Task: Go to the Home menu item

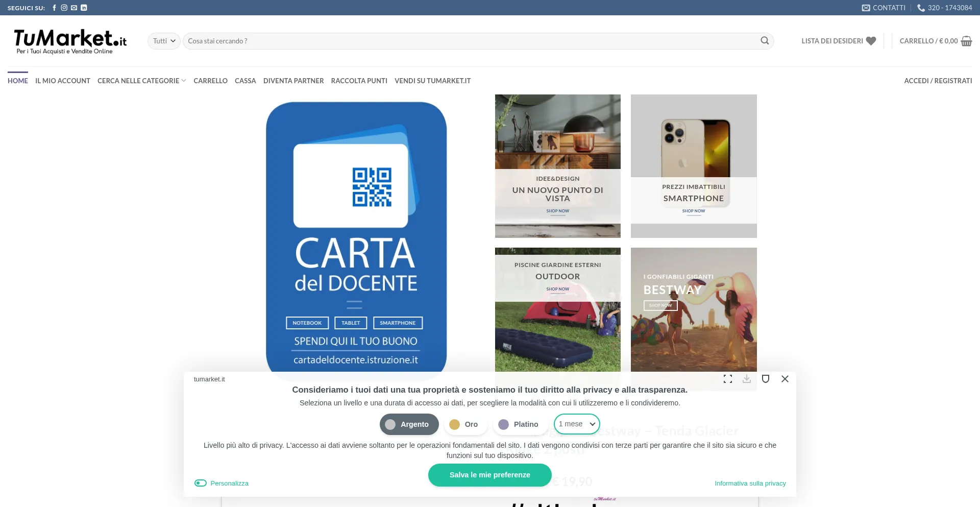Action: [x=18, y=81]
